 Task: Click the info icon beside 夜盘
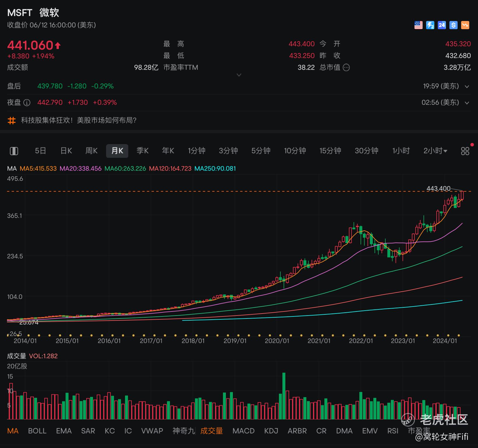(x=27, y=103)
